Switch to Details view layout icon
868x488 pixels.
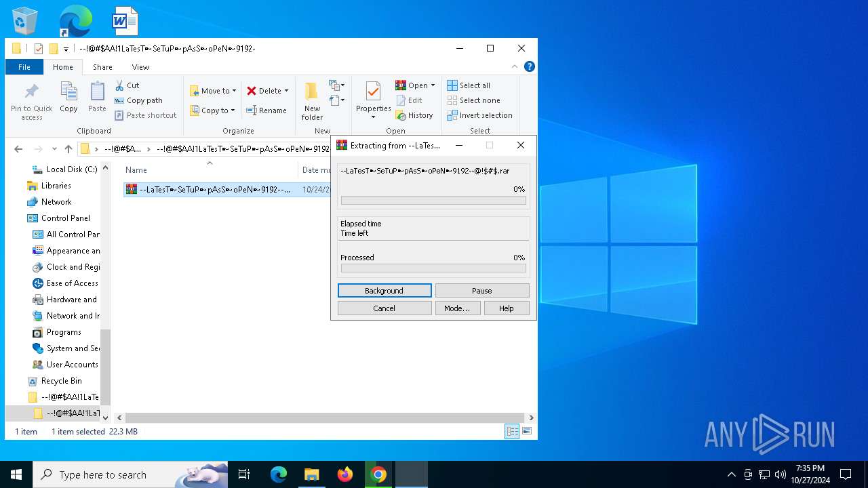[512, 431]
